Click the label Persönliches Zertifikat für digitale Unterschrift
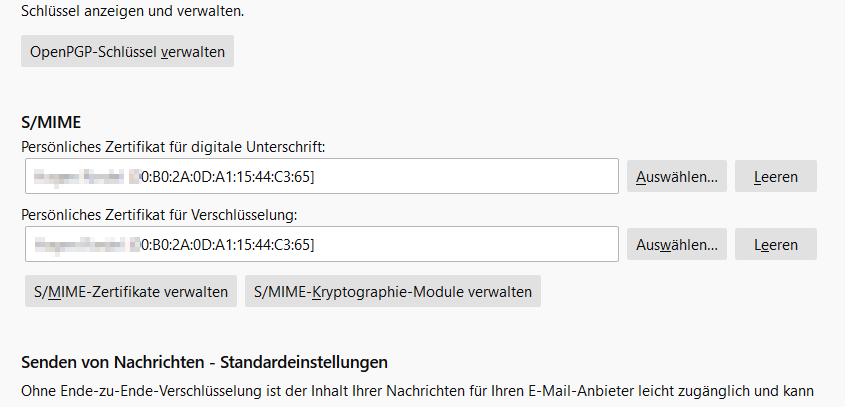This screenshot has width=845, height=407. (x=175, y=146)
